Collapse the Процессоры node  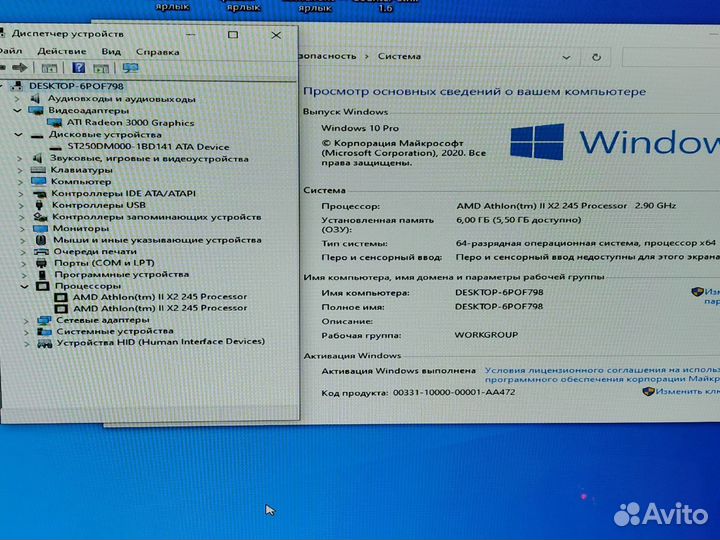pos(25,286)
